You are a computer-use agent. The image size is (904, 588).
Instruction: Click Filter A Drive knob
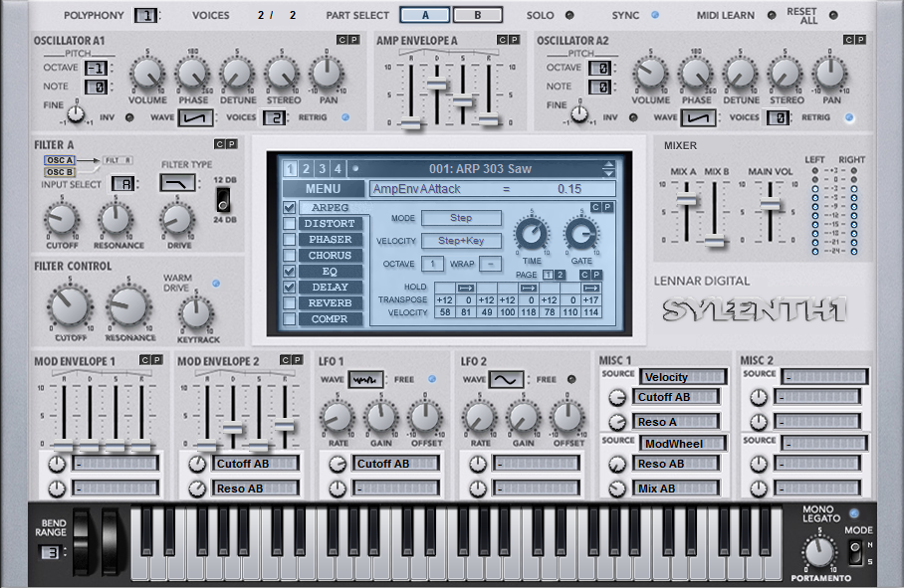(x=177, y=220)
